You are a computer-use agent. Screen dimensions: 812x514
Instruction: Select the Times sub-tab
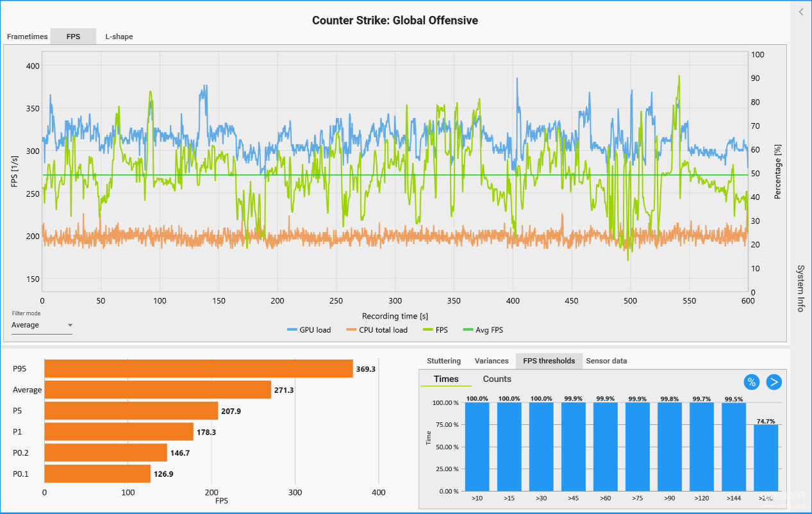pos(446,379)
